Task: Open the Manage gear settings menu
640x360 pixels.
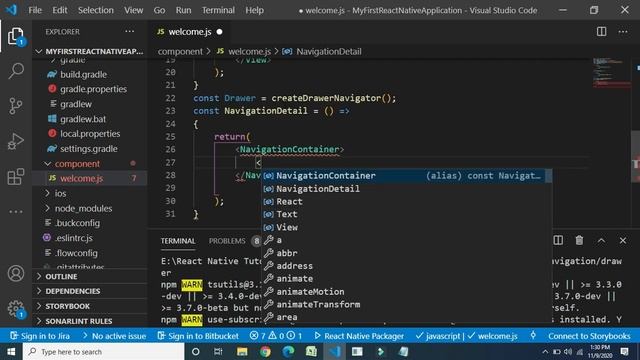Action: pos(16,309)
